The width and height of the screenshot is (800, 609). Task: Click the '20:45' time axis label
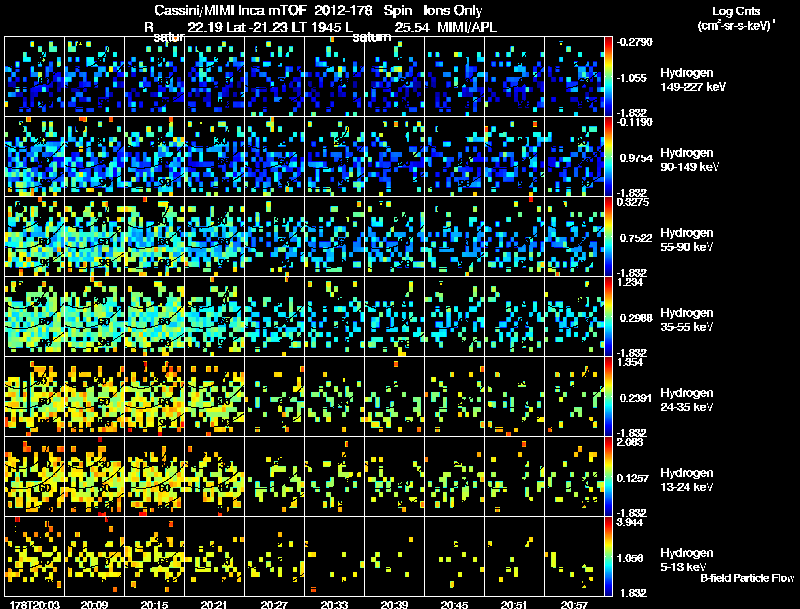[x=455, y=604]
